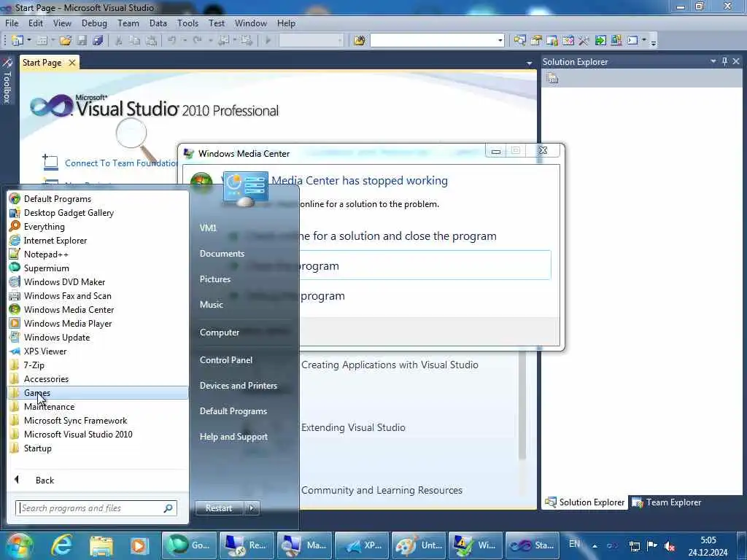747x560 pixels.
Task: Click Community and Learning Resources link
Action: pyautogui.click(x=382, y=490)
